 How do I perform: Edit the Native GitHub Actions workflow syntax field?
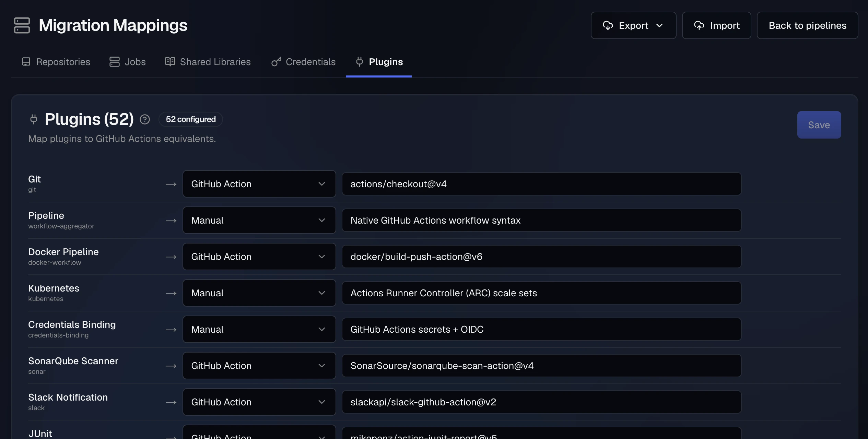click(541, 220)
